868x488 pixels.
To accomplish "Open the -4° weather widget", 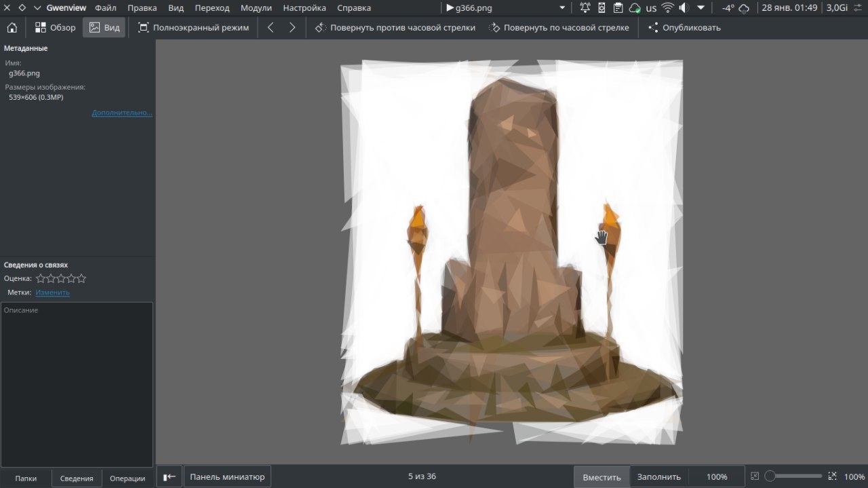I will [735, 8].
